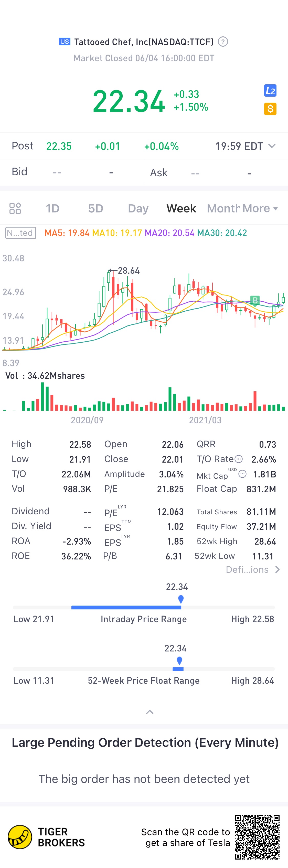Tap the MA10: 19.17 indicator label
Image resolution: width=288 pixels, height=868 pixels.
pos(117,233)
